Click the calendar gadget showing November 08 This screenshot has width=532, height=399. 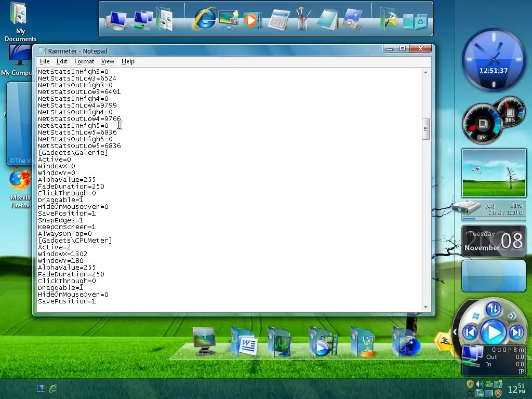(x=494, y=241)
